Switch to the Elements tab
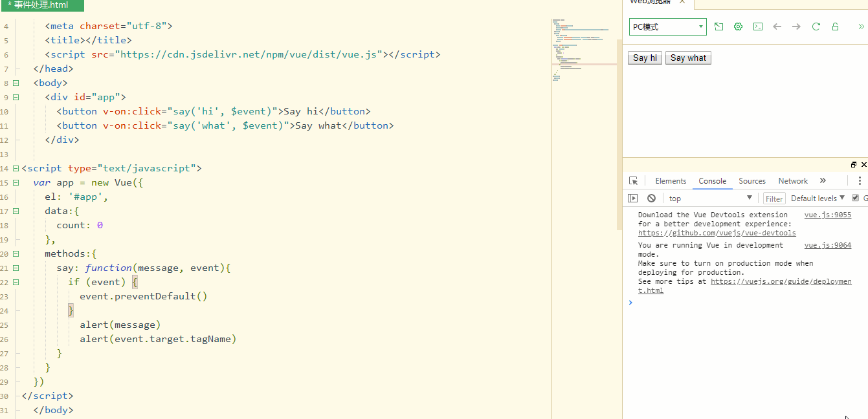 (671, 181)
